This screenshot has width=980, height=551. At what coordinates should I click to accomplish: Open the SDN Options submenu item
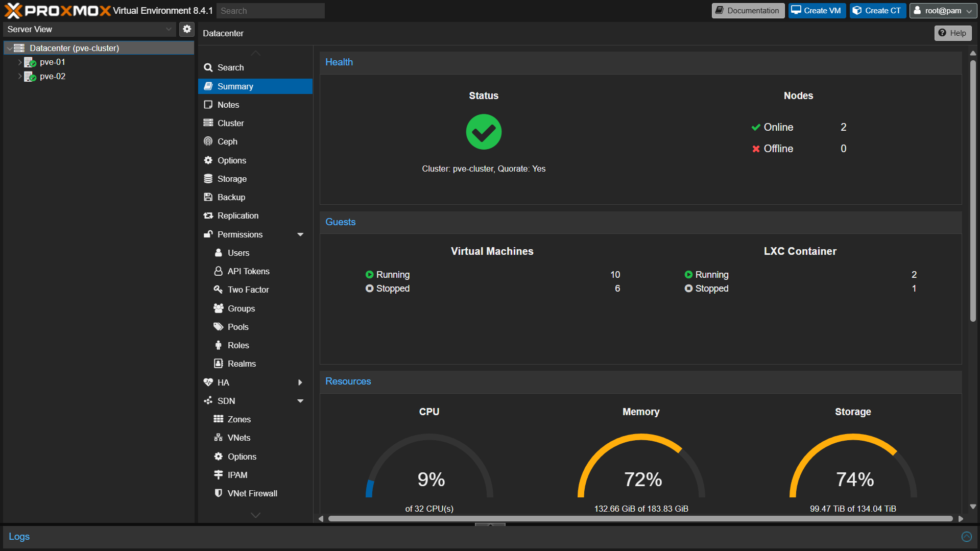click(x=255, y=457)
